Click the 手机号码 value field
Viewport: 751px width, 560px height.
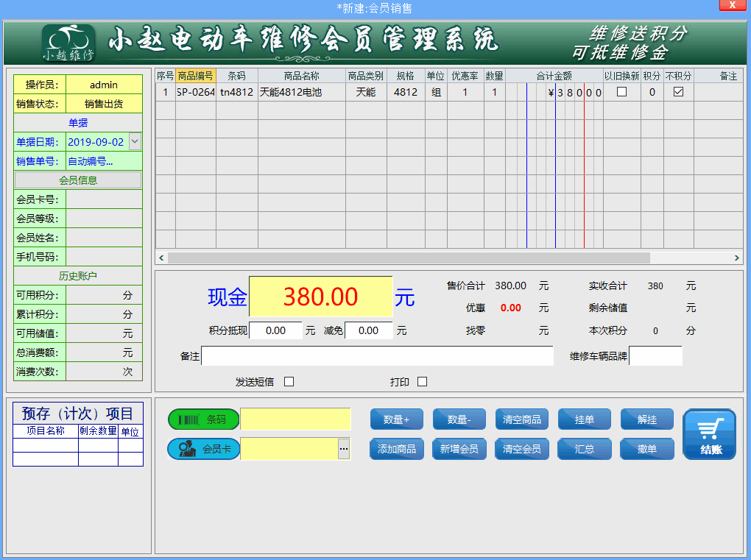click(x=104, y=257)
